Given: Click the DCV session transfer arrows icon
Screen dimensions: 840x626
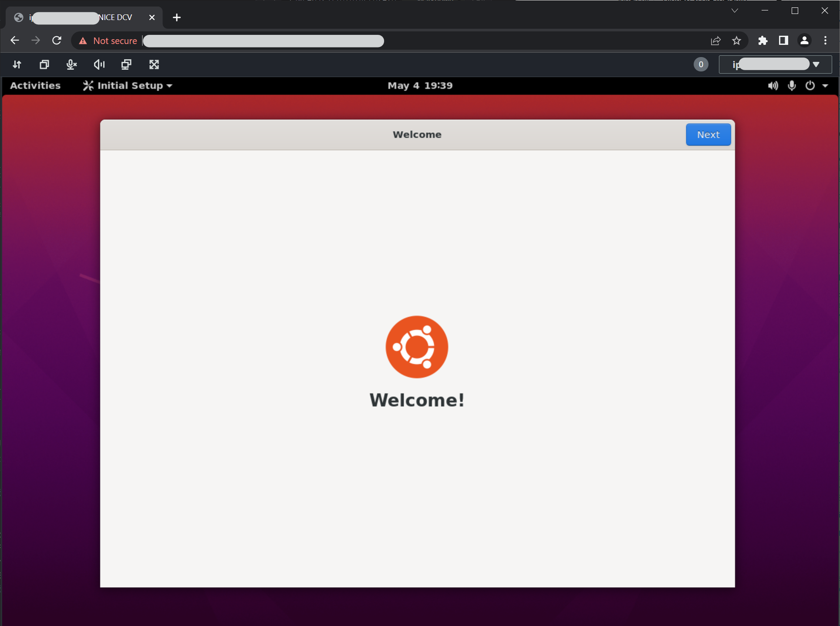Looking at the screenshot, I should [x=17, y=64].
